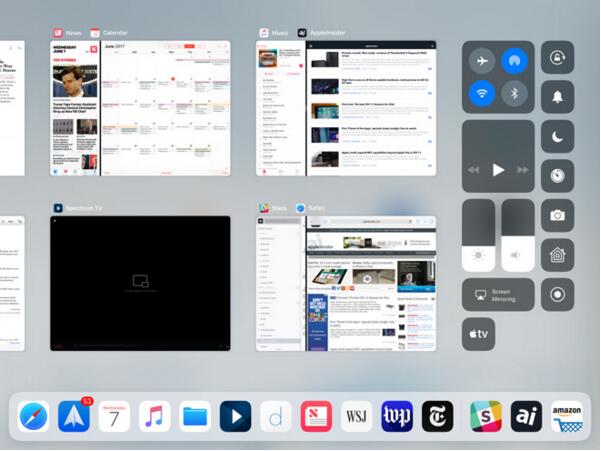Viewport: 601px width, 451px height.
Task: Launch Safari from the dock
Action: 33,416
